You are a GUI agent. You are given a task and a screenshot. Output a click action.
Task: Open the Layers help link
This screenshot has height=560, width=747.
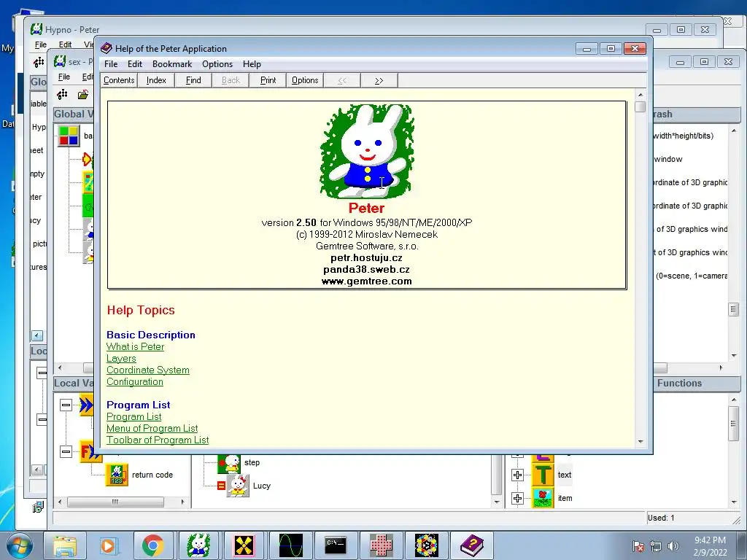click(x=121, y=359)
